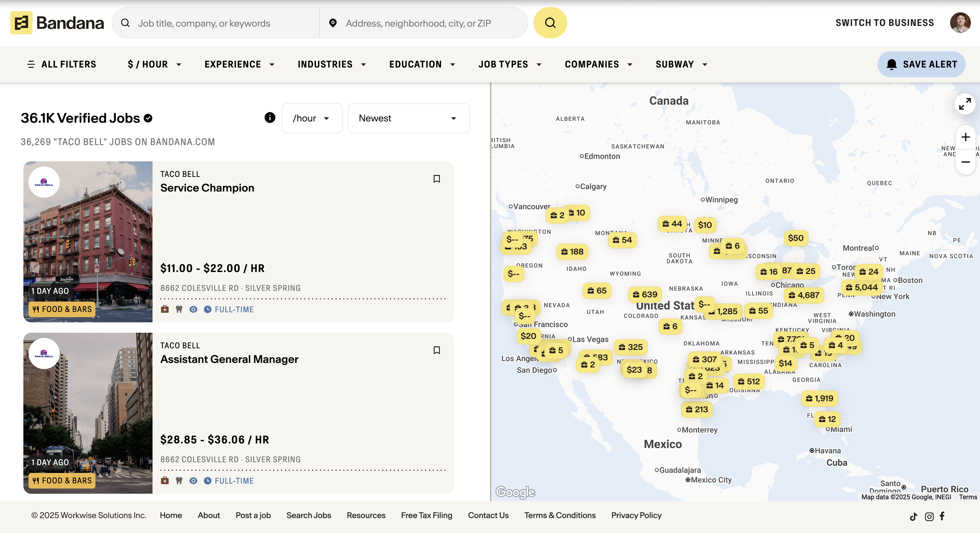The width and height of the screenshot is (980, 533).
Task: Click the SAVE ALERT button
Action: (921, 64)
